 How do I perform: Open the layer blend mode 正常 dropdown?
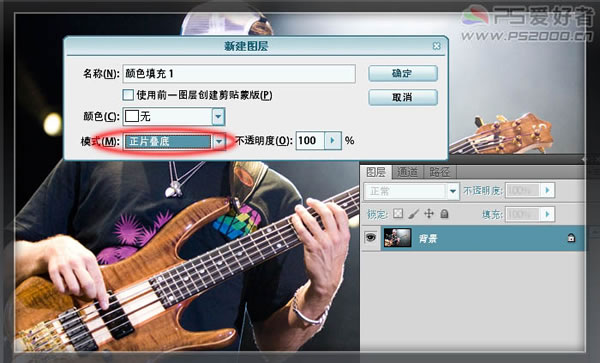[x=453, y=191]
